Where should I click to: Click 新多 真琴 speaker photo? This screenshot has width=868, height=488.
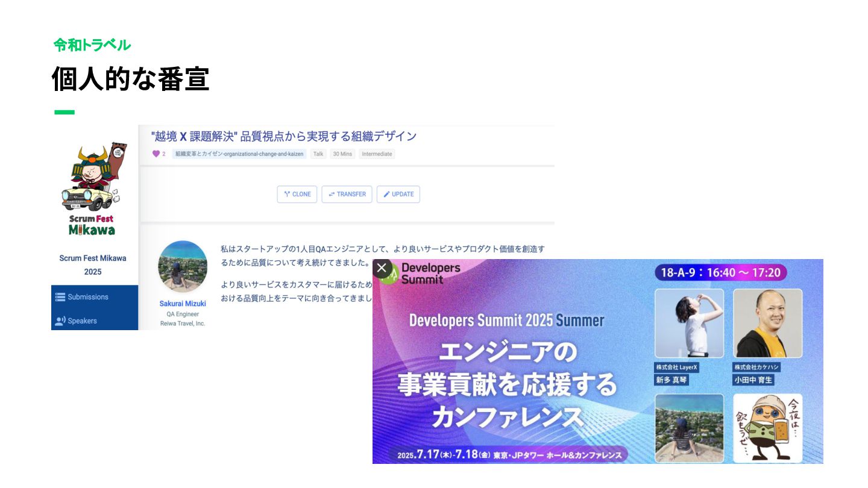pos(690,324)
